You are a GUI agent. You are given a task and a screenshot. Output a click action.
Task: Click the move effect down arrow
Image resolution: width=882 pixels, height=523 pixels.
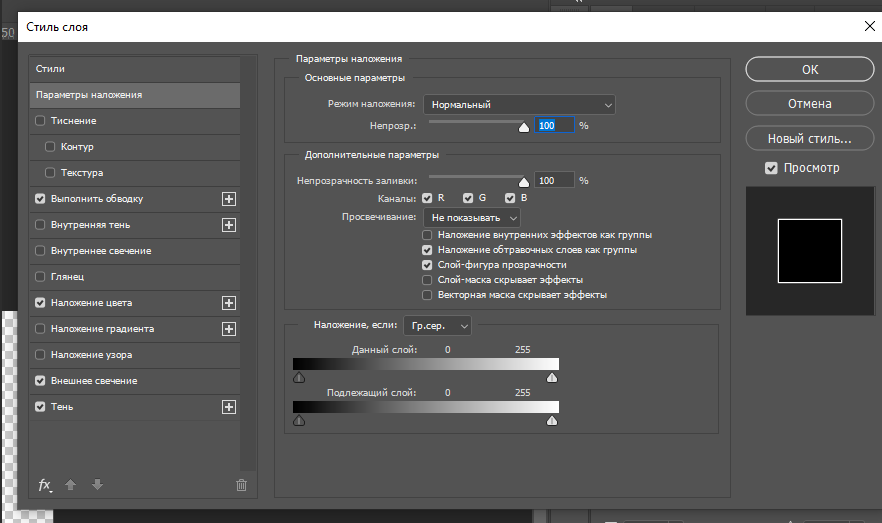pos(97,484)
